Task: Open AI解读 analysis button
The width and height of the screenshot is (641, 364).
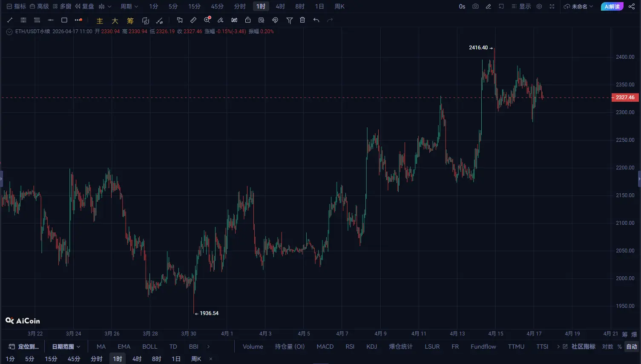Action: (x=612, y=6)
